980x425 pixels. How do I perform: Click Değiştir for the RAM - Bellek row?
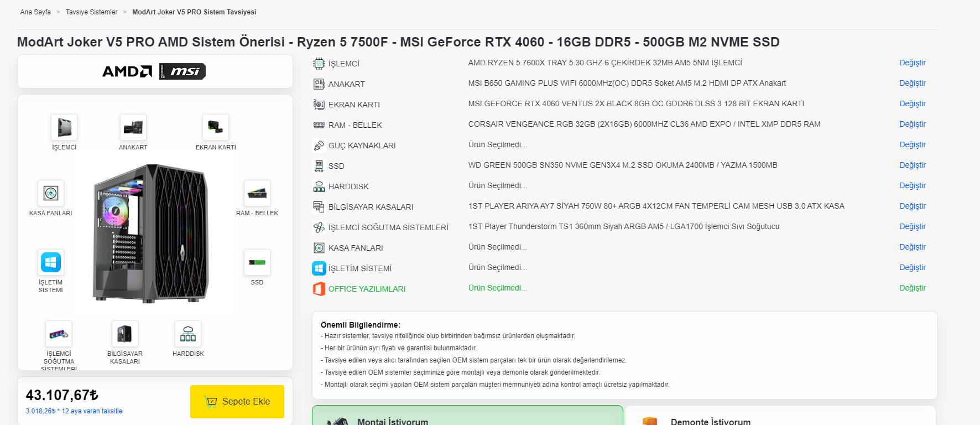pos(913,124)
